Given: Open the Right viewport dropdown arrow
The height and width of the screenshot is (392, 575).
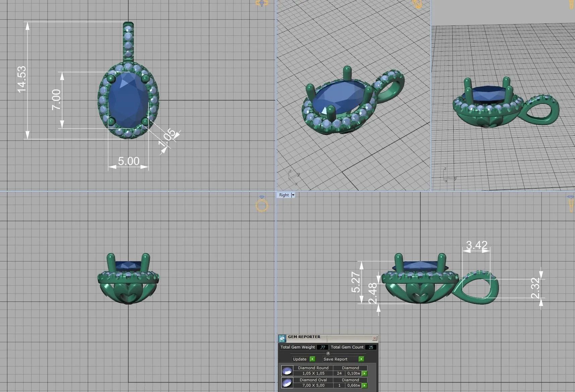Looking at the screenshot, I should pos(293,195).
